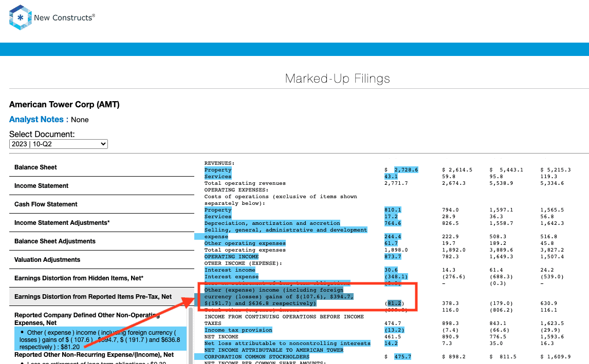This screenshot has height=364, width=589.
Task: Click the highlighted value 14.2
Action: pos(391,343)
